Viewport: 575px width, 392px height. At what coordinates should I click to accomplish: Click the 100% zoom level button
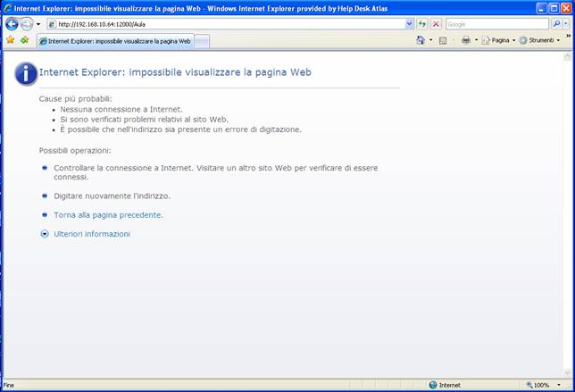538,385
